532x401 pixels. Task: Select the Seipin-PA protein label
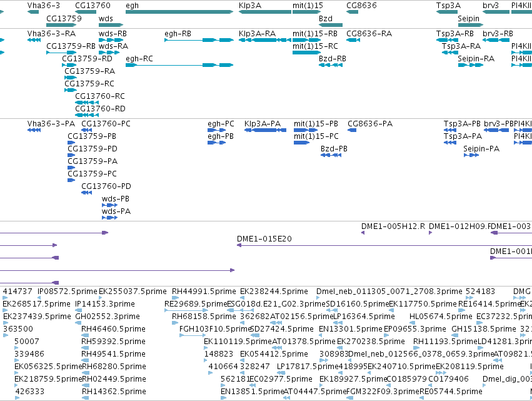point(481,149)
